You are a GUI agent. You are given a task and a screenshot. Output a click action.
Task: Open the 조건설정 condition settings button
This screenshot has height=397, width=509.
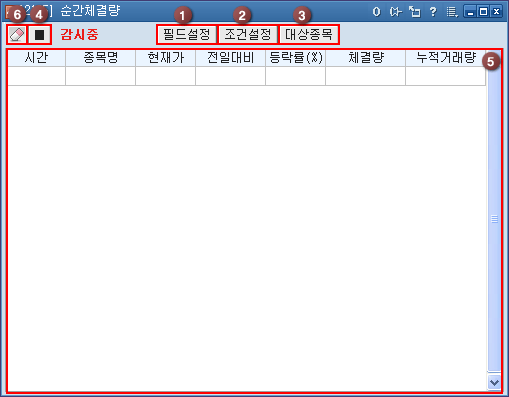coord(248,34)
